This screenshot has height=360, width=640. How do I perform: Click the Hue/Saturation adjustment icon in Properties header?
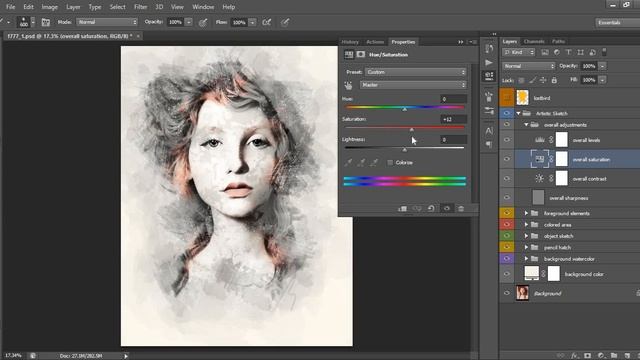pos(349,54)
